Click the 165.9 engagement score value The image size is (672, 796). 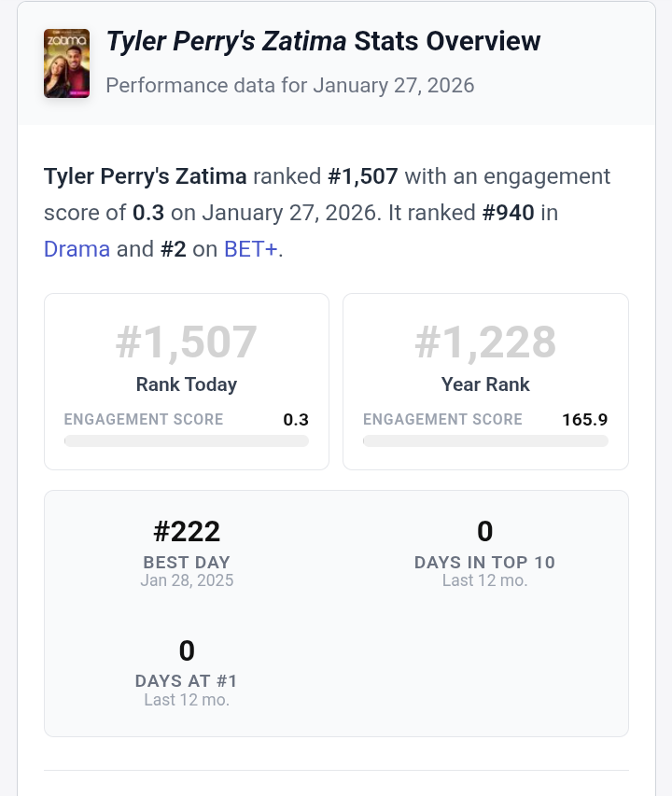coord(585,420)
